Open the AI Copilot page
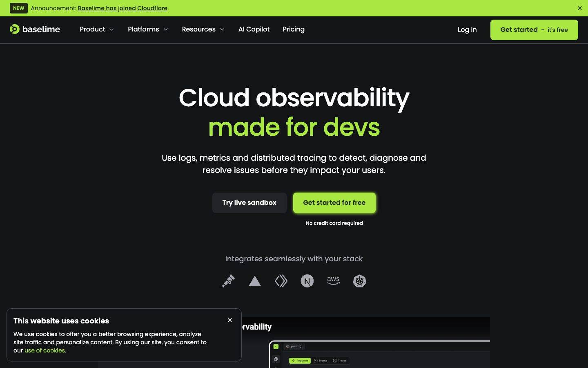This screenshot has width=588, height=368. click(x=254, y=29)
